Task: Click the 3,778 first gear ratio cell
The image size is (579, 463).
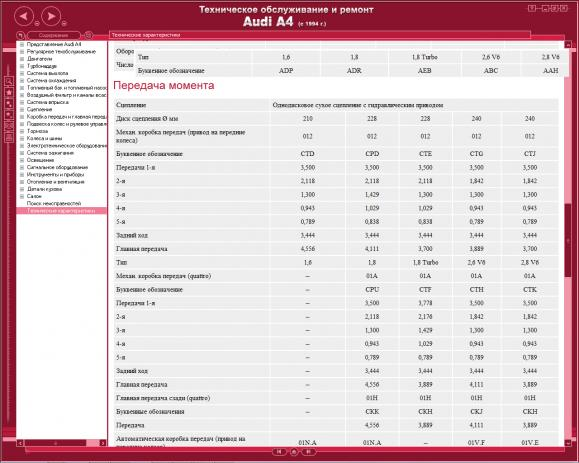Action: [425, 303]
